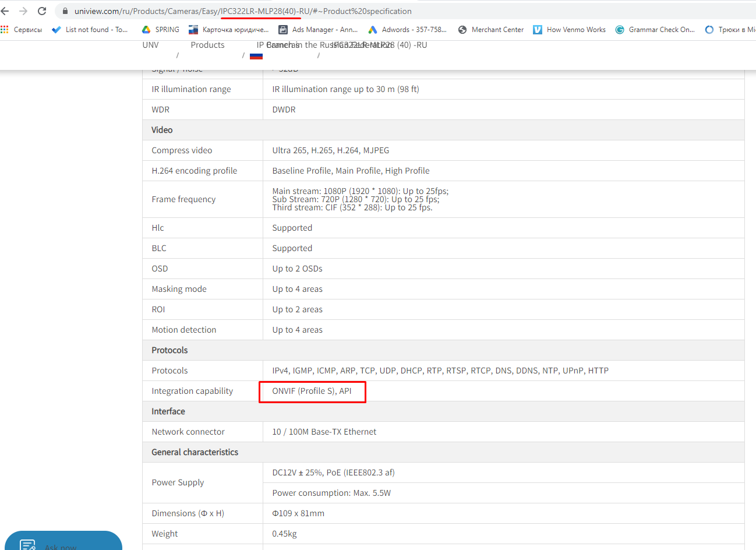The width and height of the screenshot is (756, 550).
Task: Click the browser back arrow
Action: [x=5, y=11]
